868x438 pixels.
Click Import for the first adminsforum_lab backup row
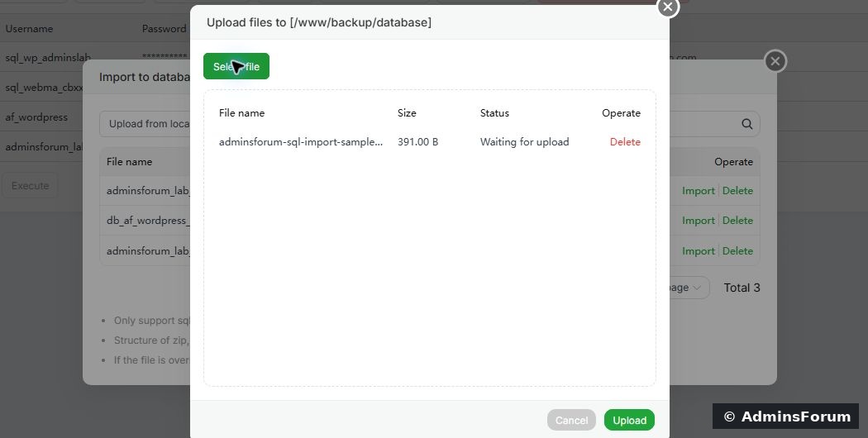pos(698,190)
